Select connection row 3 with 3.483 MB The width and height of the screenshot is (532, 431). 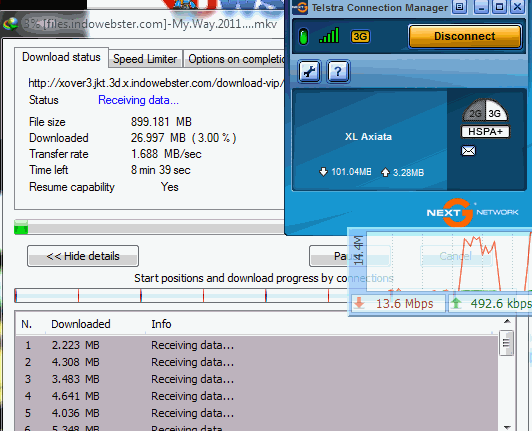tap(256, 379)
